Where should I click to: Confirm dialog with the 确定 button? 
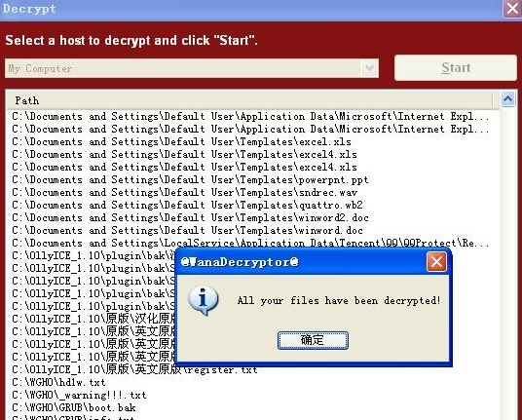tap(313, 340)
